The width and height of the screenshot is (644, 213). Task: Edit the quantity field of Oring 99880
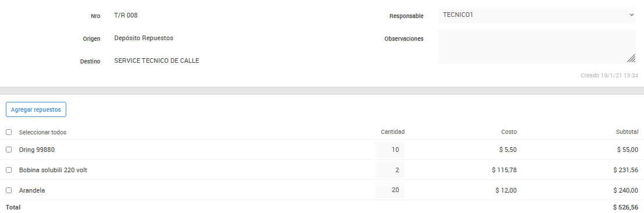(389, 150)
